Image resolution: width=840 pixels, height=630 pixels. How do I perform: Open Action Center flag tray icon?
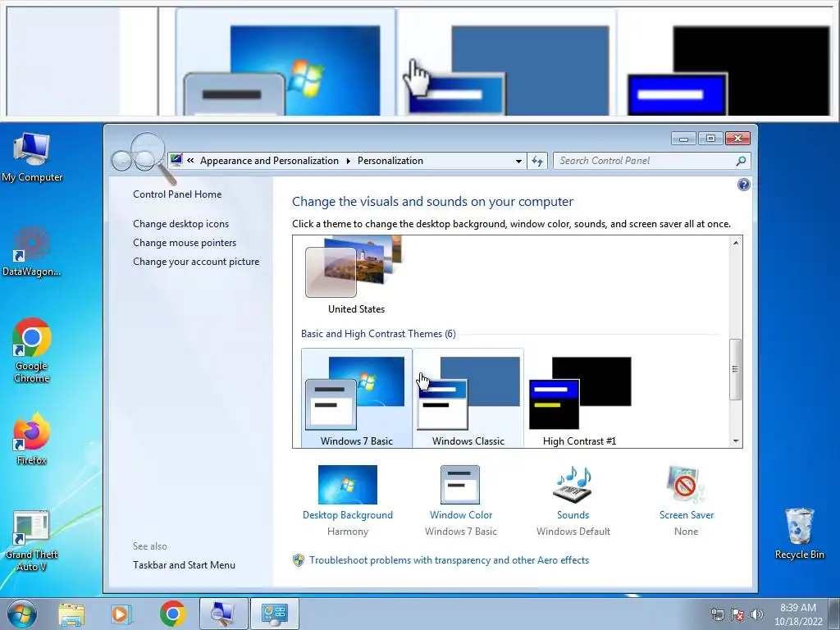pos(737,614)
